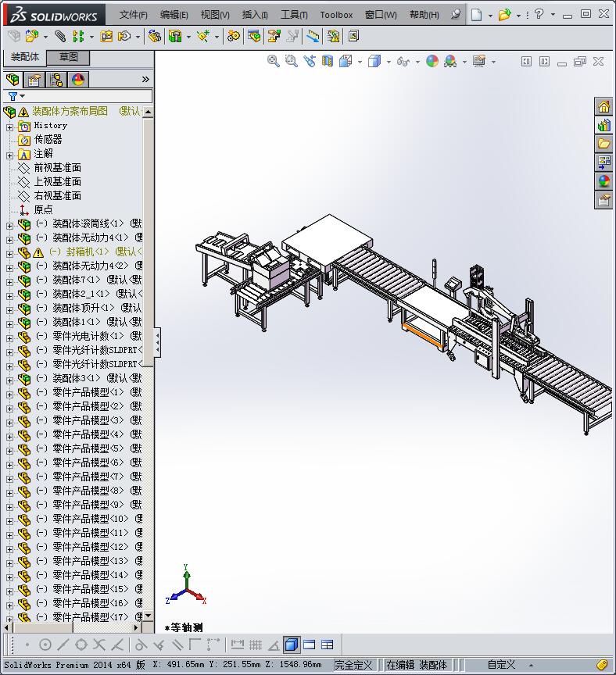The image size is (616, 675).
Task: Click the 在编辑 装配体 status bar text
Action: 416,665
